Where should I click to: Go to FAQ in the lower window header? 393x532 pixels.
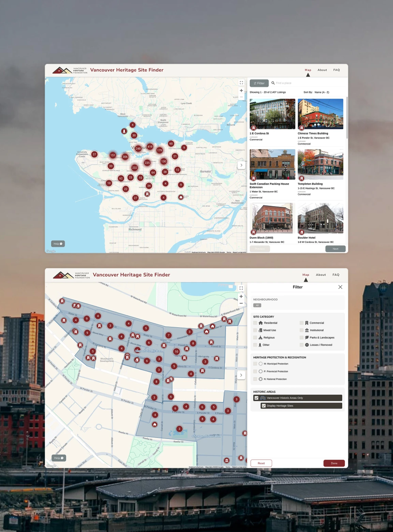(336, 275)
